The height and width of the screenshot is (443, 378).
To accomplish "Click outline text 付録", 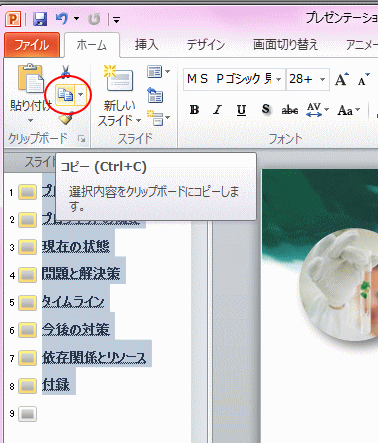I will click(56, 385).
